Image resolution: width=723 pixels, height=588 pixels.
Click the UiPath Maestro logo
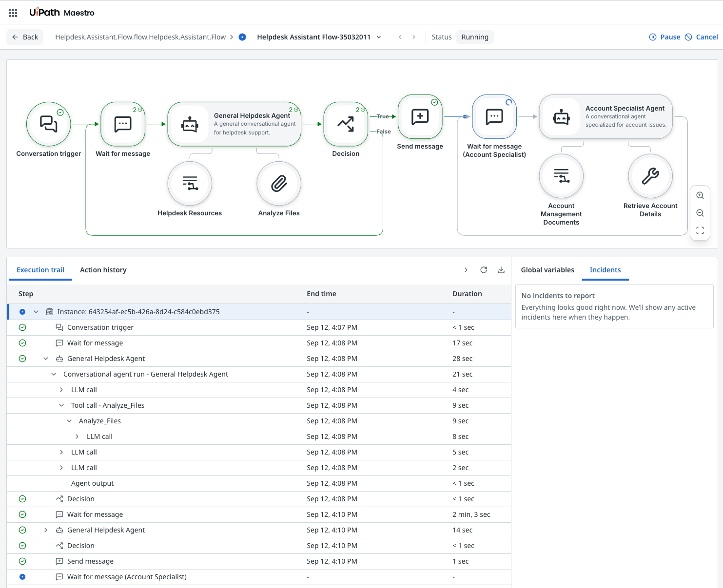(x=62, y=12)
